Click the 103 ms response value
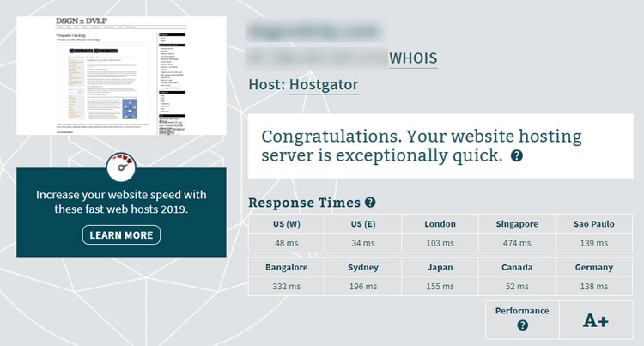The height and width of the screenshot is (346, 644). coord(440,243)
